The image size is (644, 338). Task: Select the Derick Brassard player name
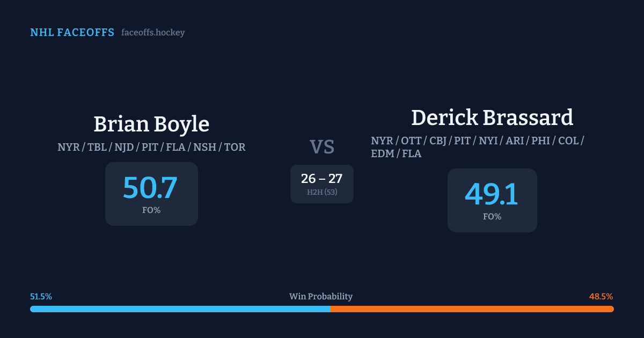(x=492, y=117)
